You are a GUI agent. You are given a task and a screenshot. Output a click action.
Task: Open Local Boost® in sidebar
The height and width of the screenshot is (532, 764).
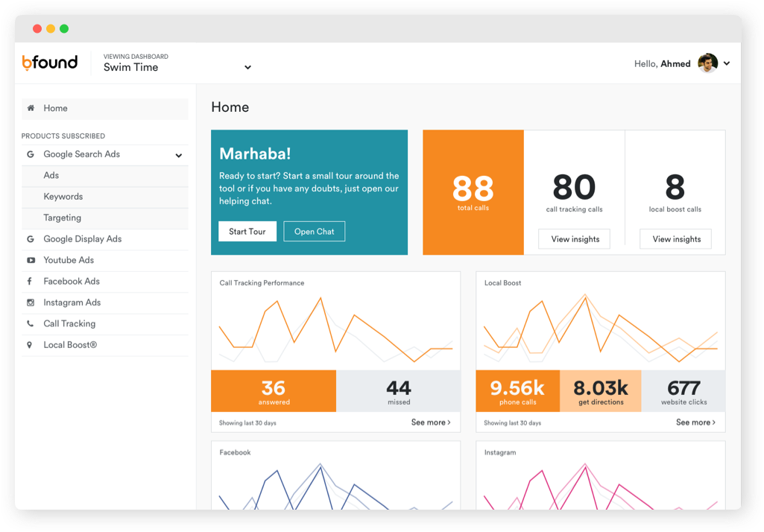(105, 346)
